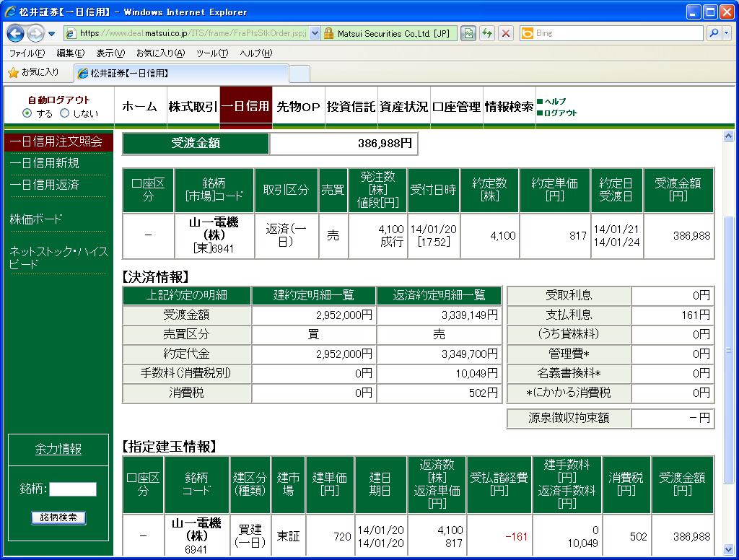Viewport: 739px width, 560px height.
Task: Open the 一日信用返済 sidebar link
Action: coord(45,185)
